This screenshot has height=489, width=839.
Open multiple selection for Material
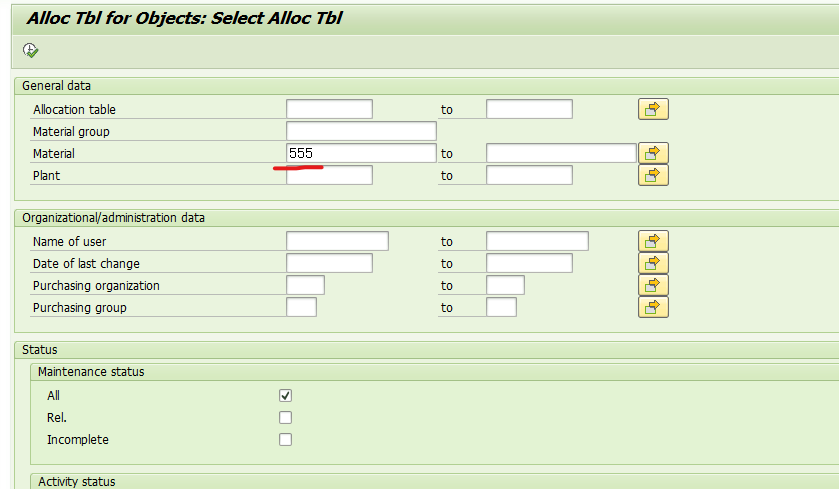(653, 153)
